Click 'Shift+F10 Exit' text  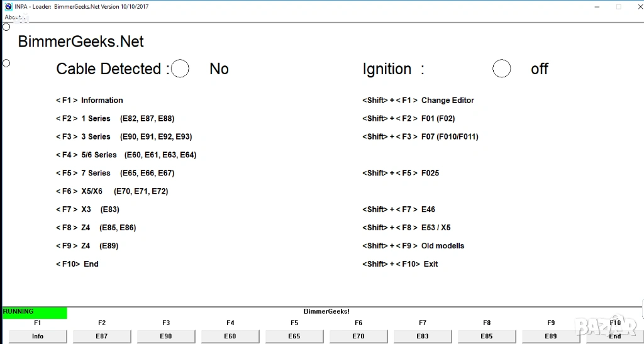click(x=400, y=264)
